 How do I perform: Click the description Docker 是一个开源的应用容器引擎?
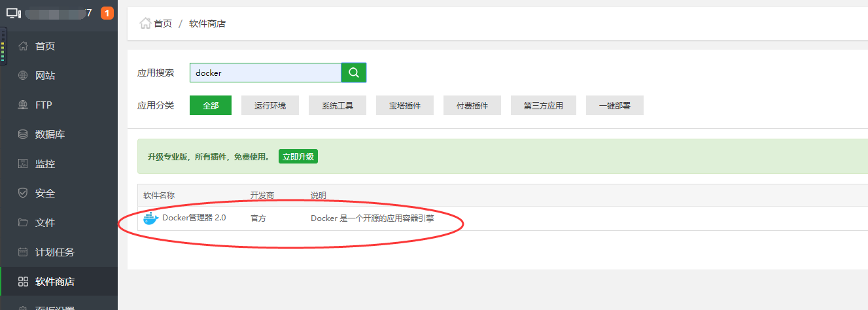point(372,218)
